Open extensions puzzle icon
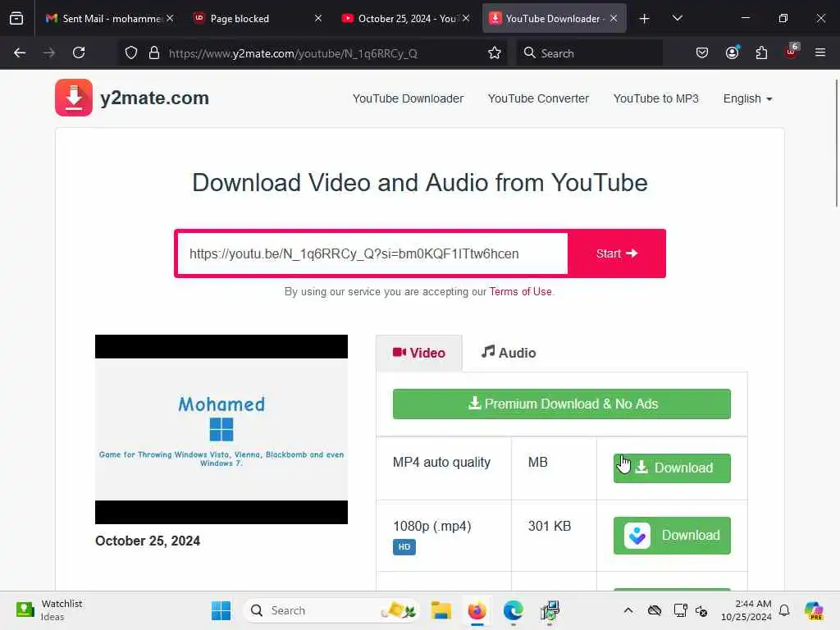The image size is (840, 630). 761,52
